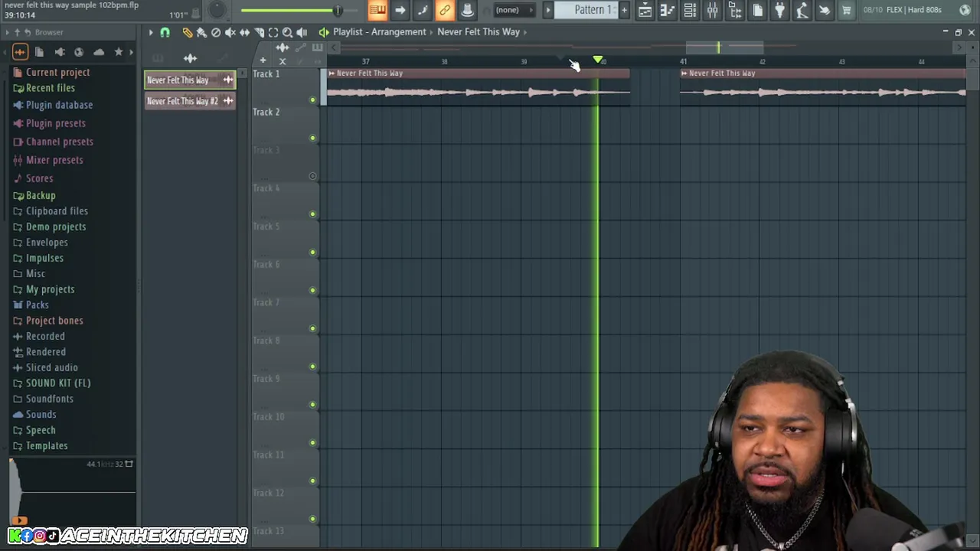Click the globe online news icon
The height and width of the screenshot is (551, 980).
(965, 10)
